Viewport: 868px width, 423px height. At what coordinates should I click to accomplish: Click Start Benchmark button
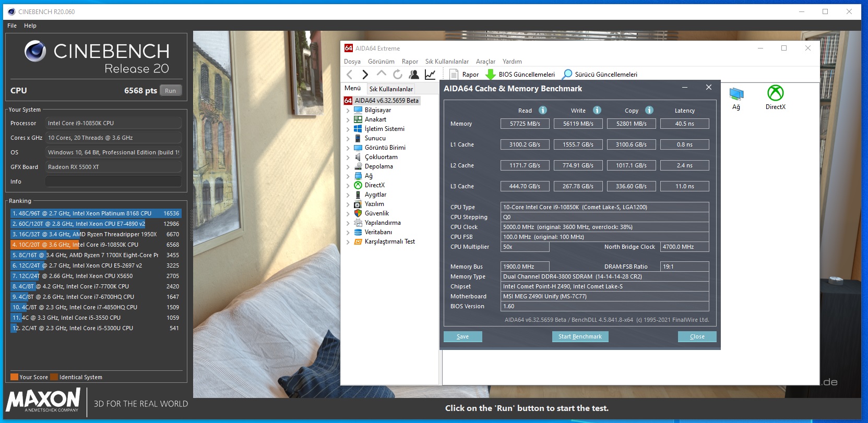[580, 337]
